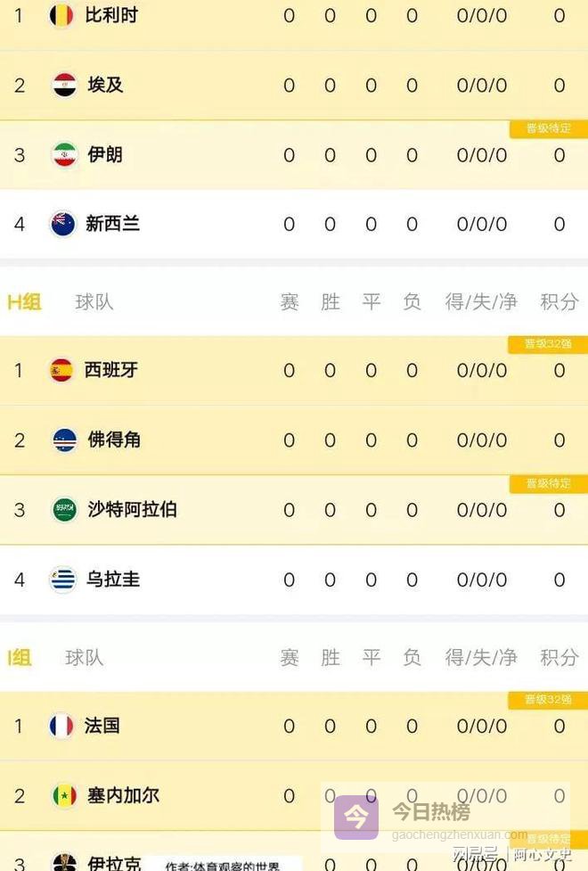Click the Cape Verde flag icon
The image size is (588, 871).
pos(64,440)
